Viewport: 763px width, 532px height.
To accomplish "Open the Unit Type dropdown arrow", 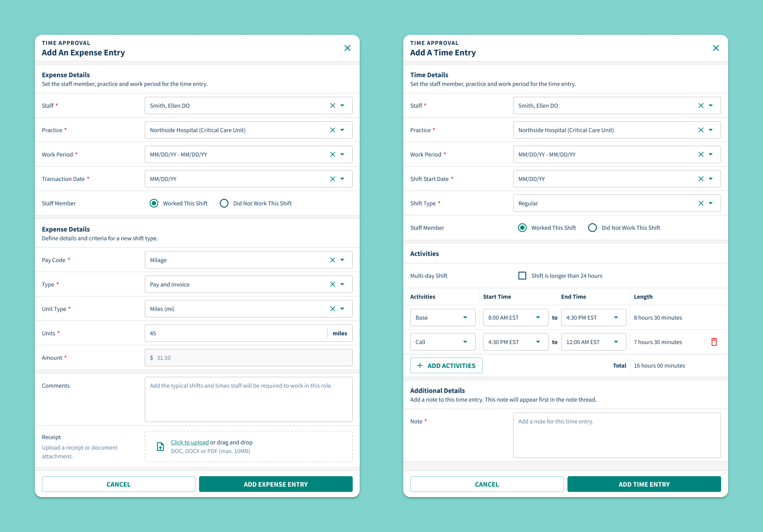I will (x=342, y=309).
